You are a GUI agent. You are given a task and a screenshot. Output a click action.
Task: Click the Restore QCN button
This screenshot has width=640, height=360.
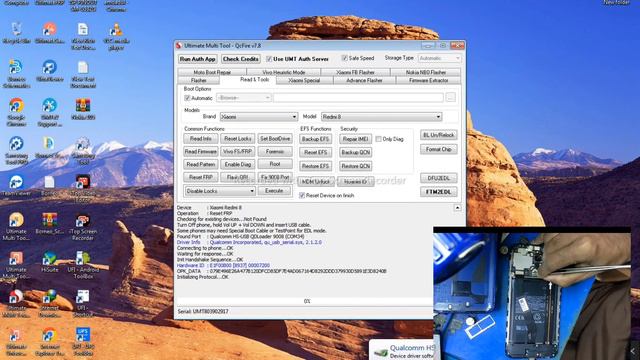pyautogui.click(x=356, y=166)
